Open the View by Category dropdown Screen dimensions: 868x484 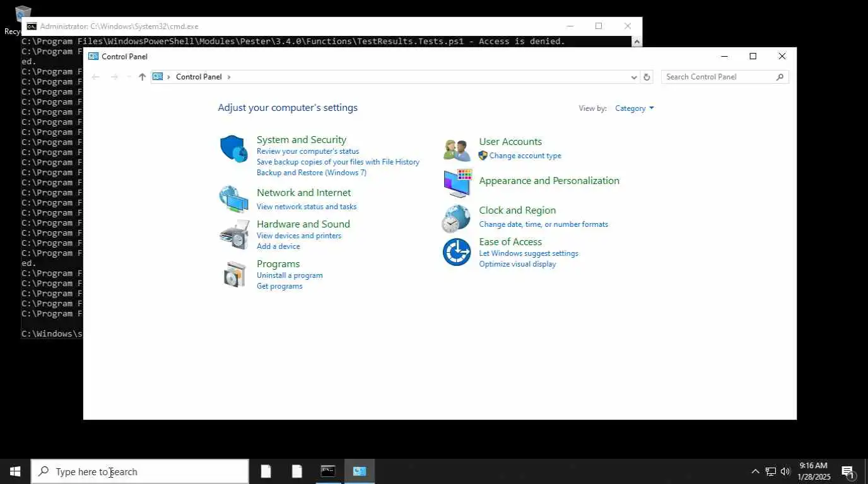(x=634, y=108)
